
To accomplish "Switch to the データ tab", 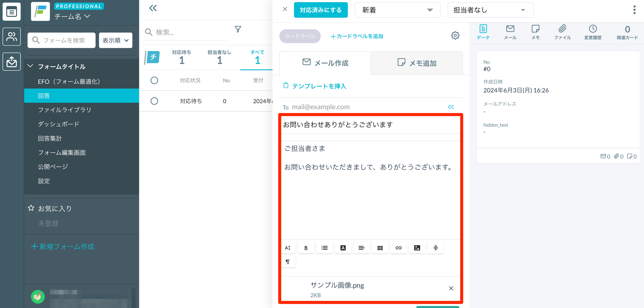I will (x=483, y=32).
